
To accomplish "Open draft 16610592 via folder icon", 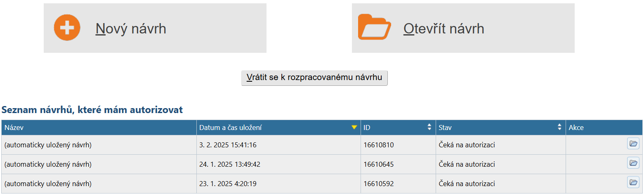I will 633,182.
